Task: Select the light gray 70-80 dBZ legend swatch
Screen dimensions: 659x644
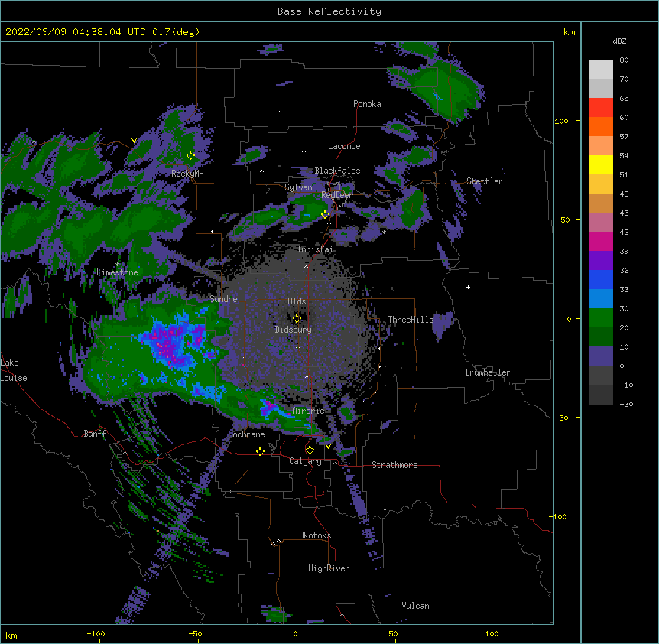Action: [601, 70]
